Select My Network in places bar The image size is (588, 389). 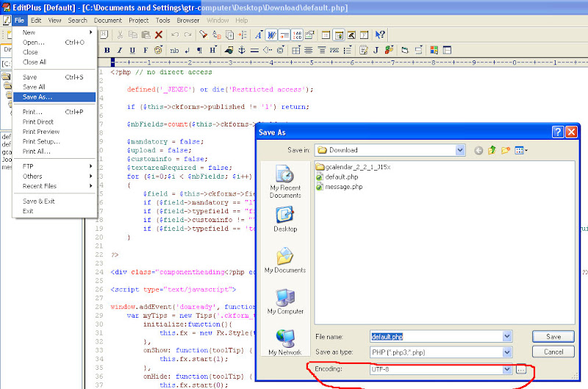click(285, 342)
